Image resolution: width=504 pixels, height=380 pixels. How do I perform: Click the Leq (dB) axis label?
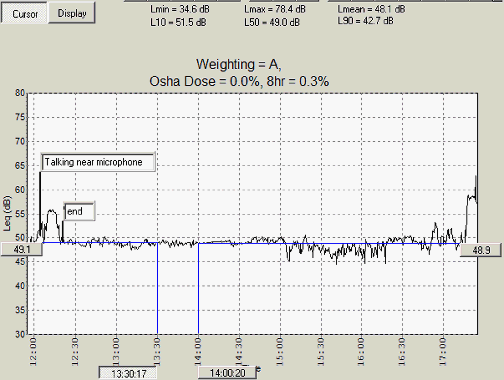pos(7,213)
